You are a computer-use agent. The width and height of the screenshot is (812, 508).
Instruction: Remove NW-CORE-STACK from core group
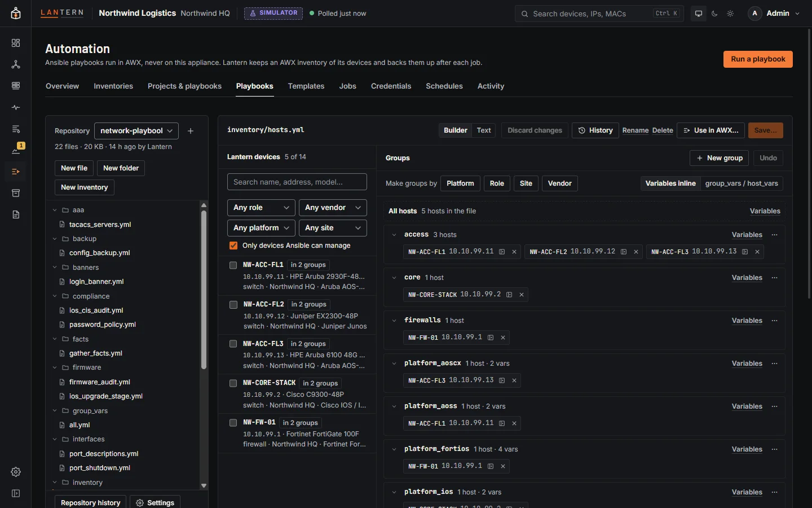click(522, 295)
